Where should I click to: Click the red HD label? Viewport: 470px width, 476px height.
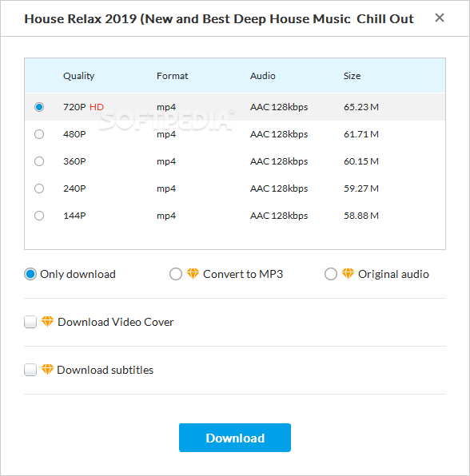click(x=97, y=107)
